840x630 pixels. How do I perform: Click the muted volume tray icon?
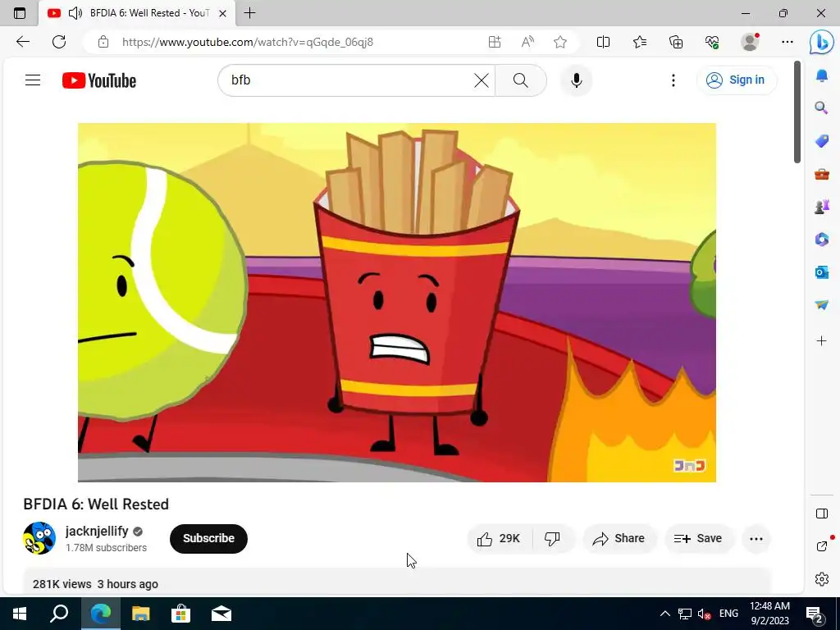click(x=704, y=614)
